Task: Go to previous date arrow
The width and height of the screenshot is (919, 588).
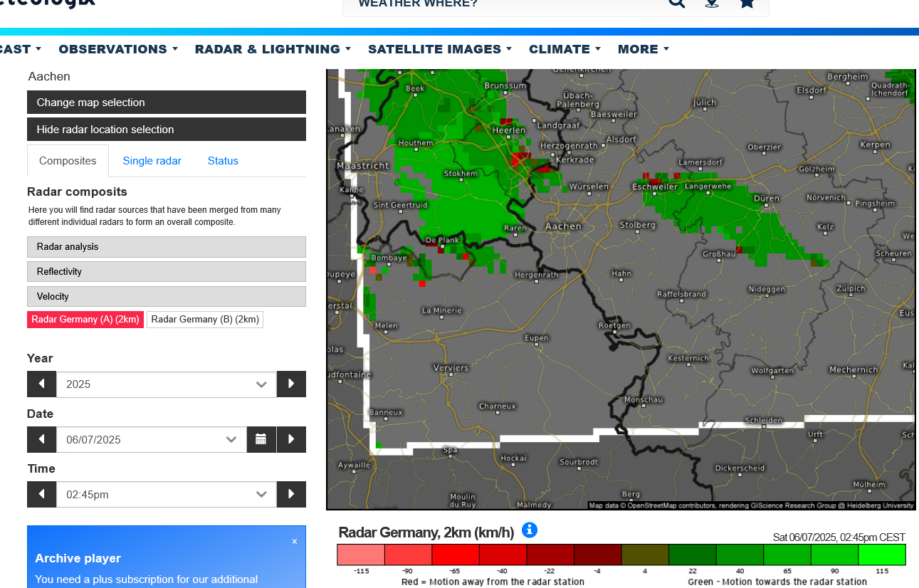Action: pyautogui.click(x=42, y=439)
